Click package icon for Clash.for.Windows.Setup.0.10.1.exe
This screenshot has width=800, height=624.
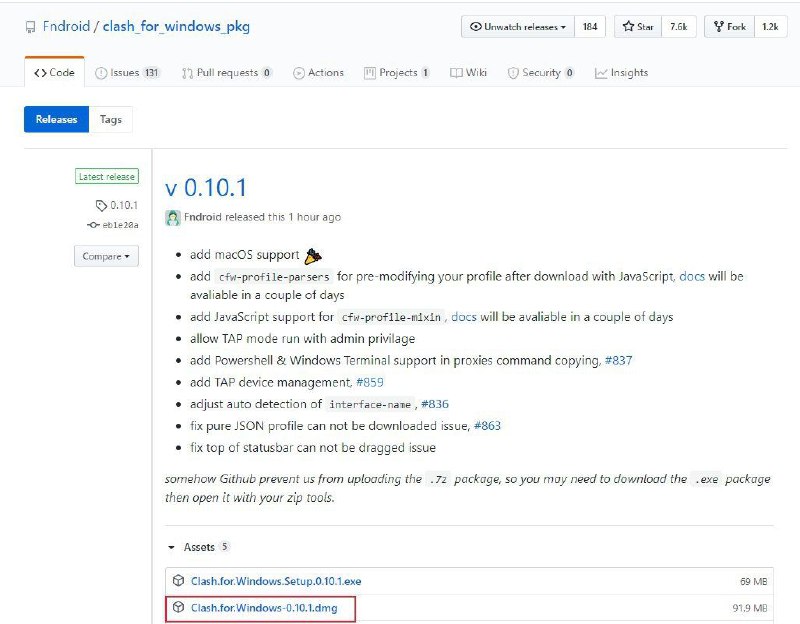click(178, 581)
